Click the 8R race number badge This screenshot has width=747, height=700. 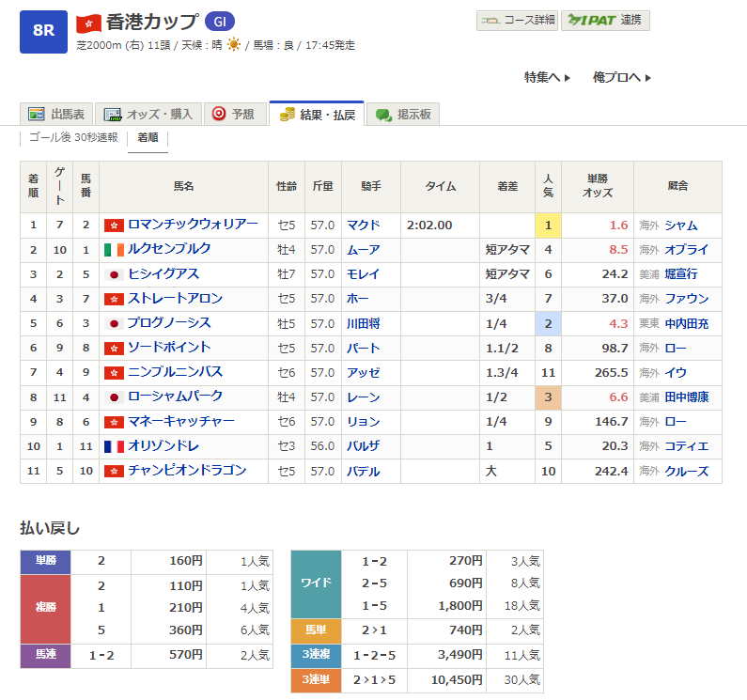click(x=43, y=30)
